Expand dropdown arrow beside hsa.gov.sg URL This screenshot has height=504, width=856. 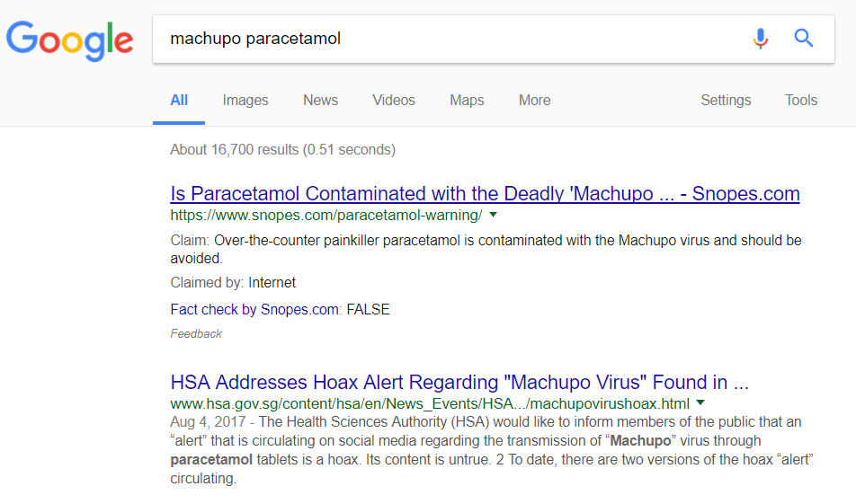click(x=700, y=403)
